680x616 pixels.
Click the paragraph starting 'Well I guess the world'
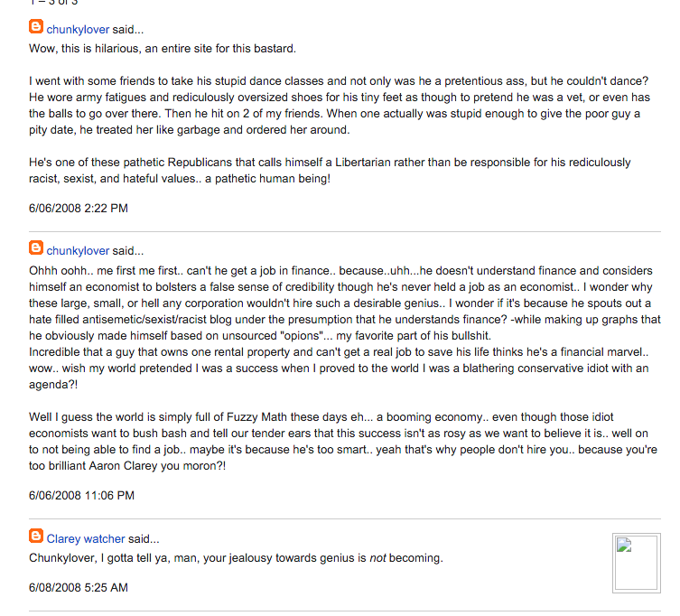click(343, 441)
